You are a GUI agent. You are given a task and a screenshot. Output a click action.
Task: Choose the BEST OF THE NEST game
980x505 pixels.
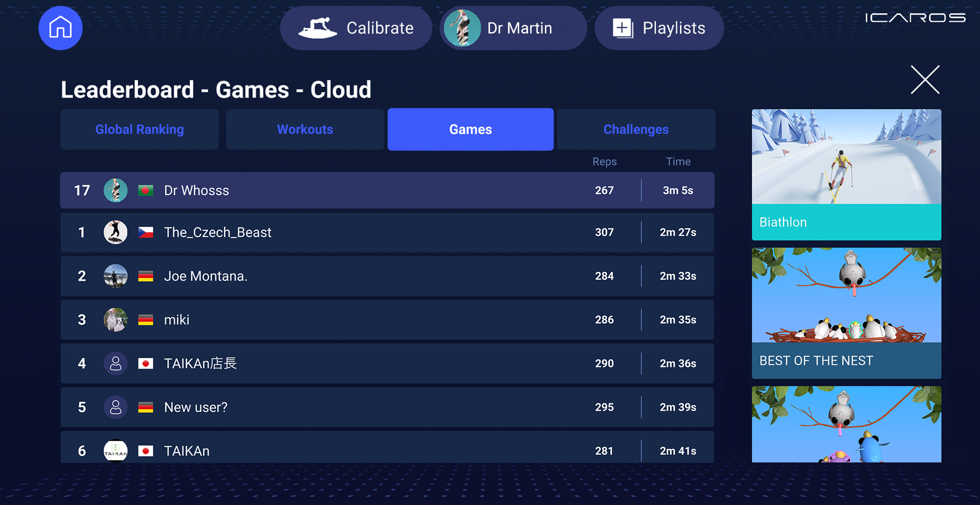click(846, 313)
